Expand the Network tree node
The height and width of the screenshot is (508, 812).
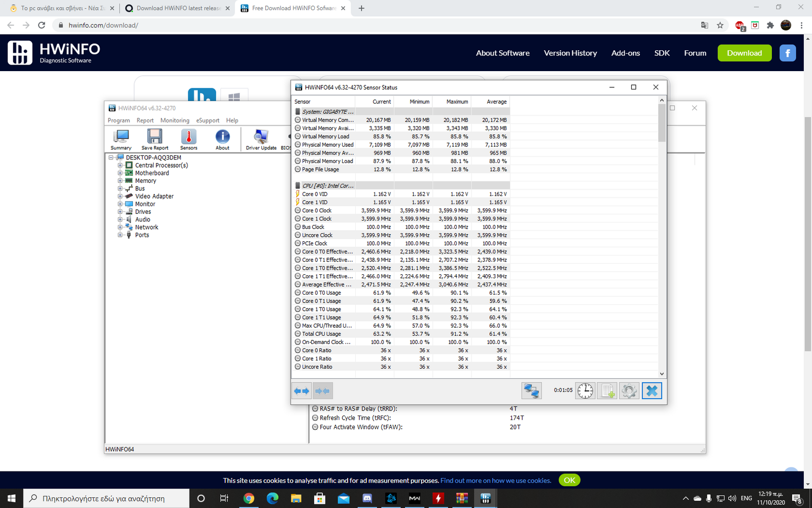[x=120, y=227]
